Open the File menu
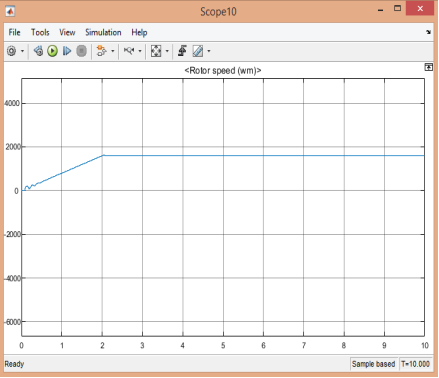Image resolution: width=439 pixels, height=378 pixels. point(14,32)
